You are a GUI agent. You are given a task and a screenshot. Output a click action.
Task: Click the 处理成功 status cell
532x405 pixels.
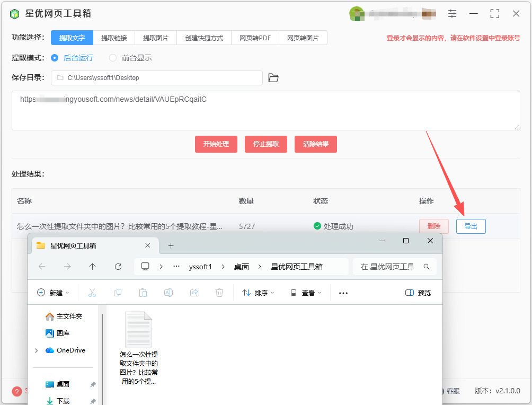coord(333,226)
